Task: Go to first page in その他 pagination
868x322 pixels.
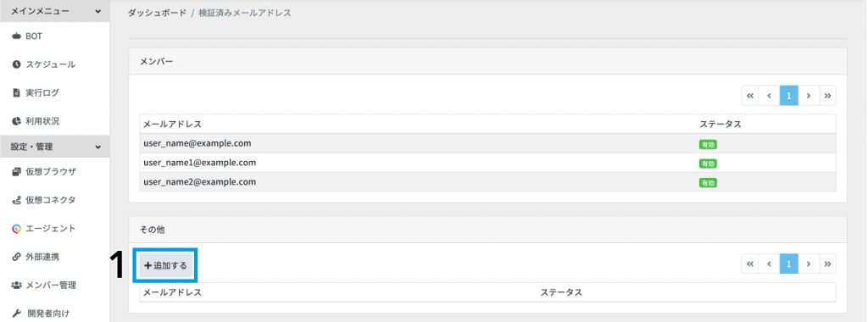Action: (750, 264)
